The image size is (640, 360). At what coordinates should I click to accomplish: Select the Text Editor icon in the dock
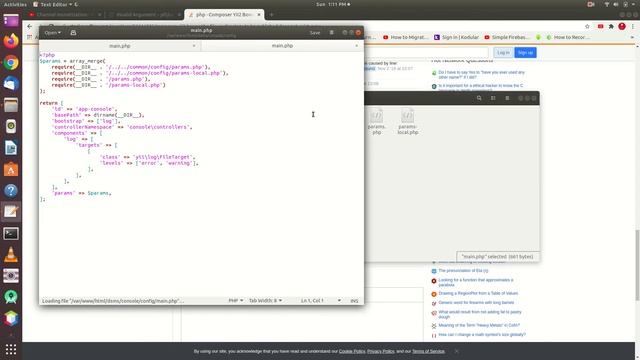11,212
